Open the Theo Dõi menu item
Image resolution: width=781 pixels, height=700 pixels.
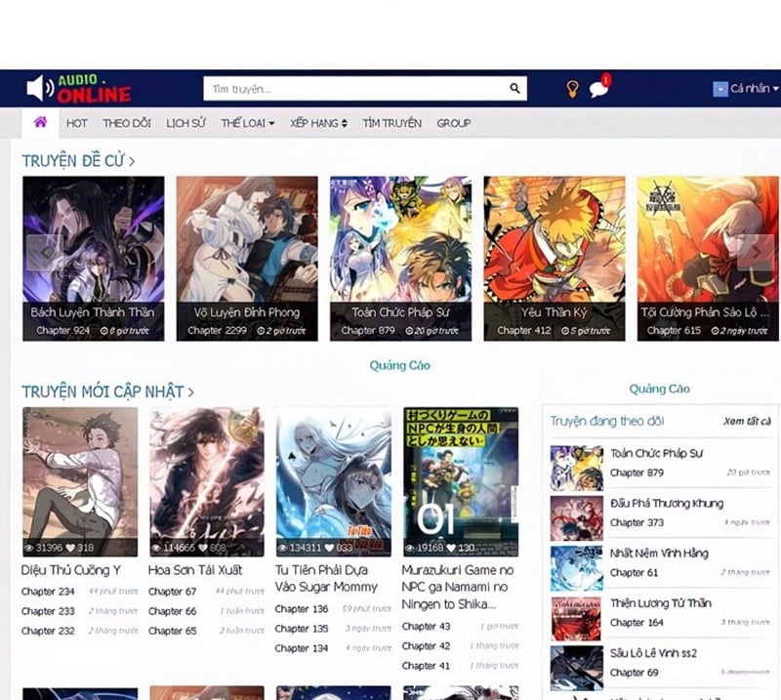[127, 123]
